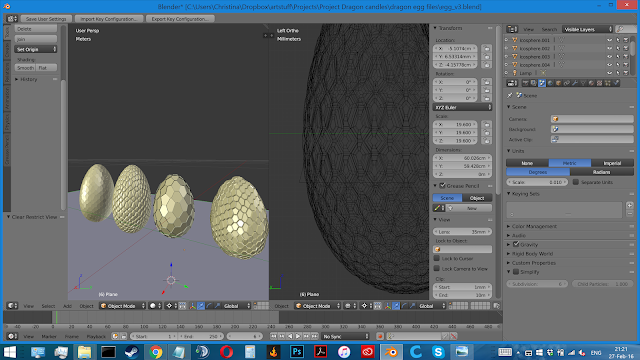640x360 pixels.
Task: Open the Playback menu in timeline
Action: pyautogui.click(x=96, y=336)
